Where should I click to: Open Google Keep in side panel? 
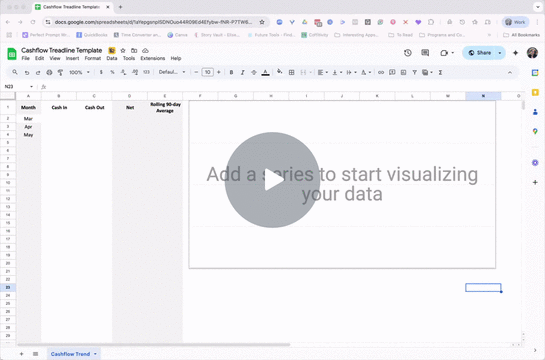coord(535,92)
